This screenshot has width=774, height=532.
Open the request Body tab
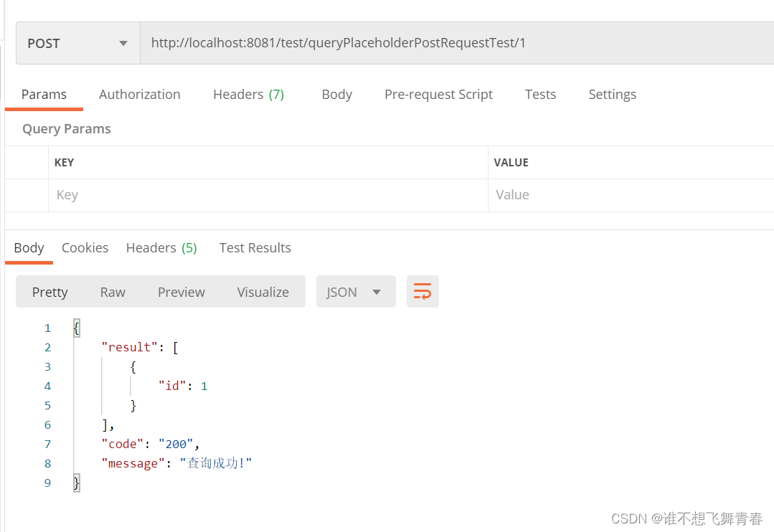point(337,94)
